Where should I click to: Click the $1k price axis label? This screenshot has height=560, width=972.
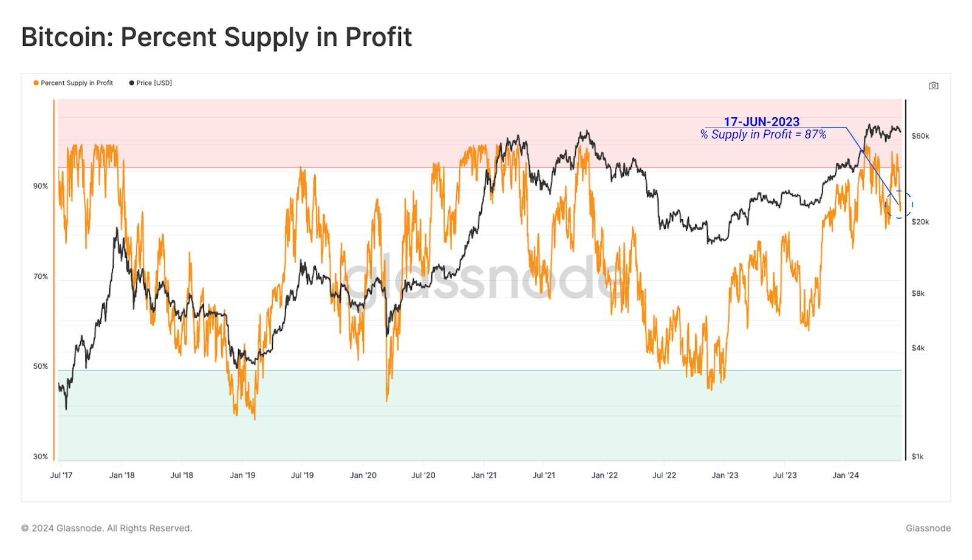917,457
